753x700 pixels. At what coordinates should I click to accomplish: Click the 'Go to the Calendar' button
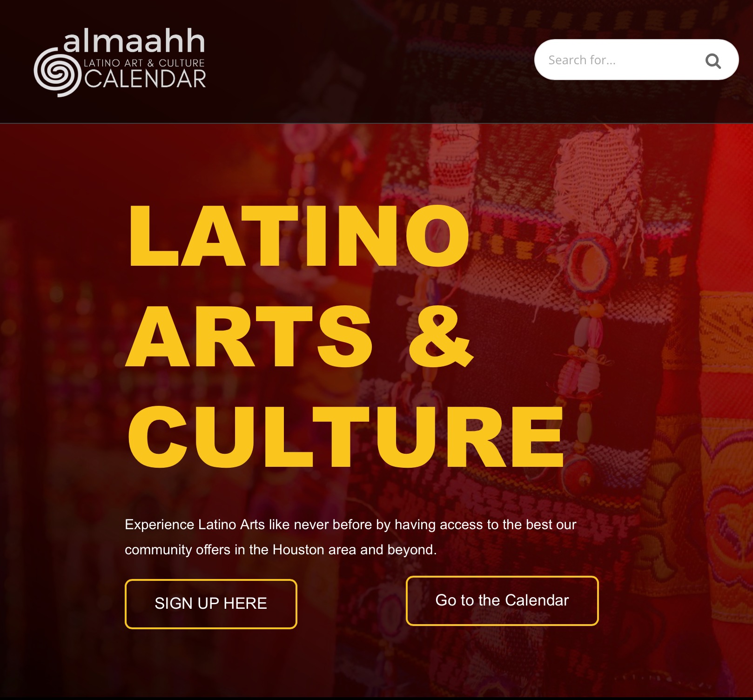(x=502, y=600)
